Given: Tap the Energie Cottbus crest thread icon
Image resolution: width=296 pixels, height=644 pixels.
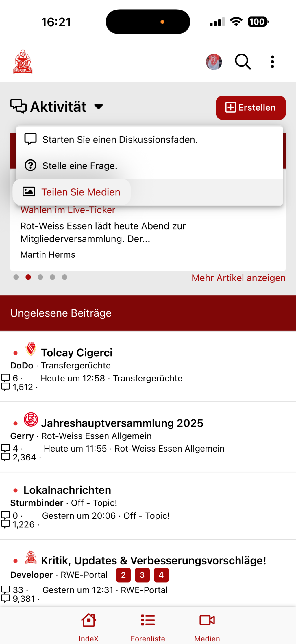Looking at the screenshot, I should point(31,349).
